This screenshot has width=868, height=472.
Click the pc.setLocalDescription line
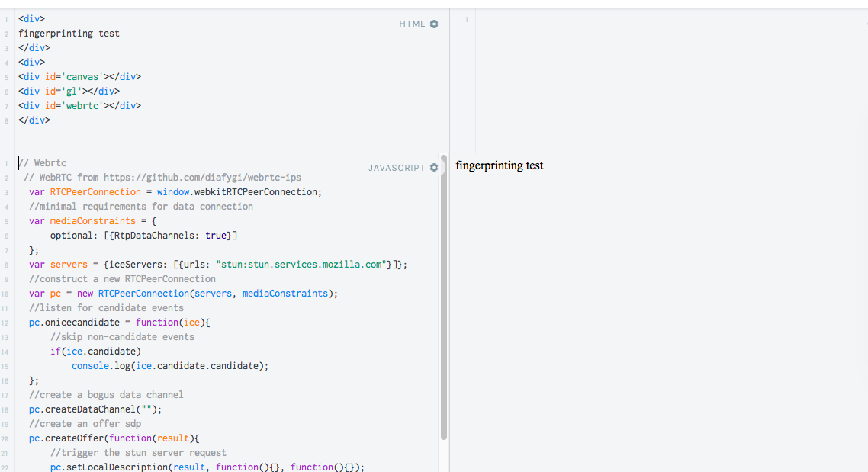coord(207,467)
